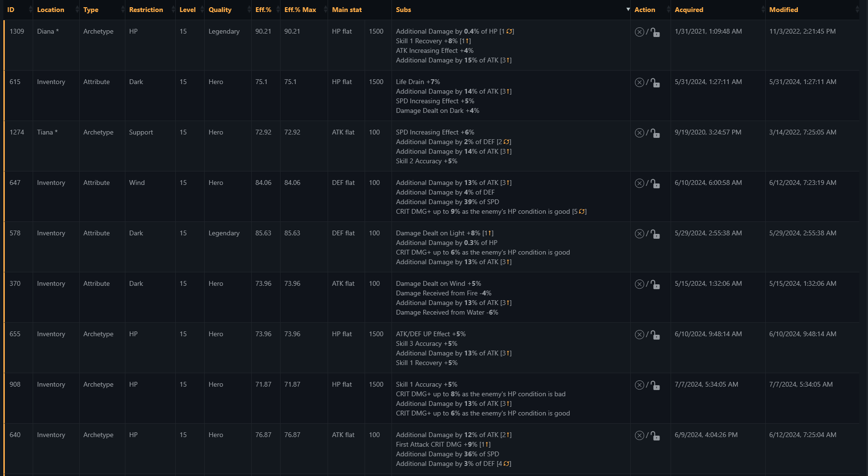
Task: Sort by the Eff.% column arrows
Action: pos(278,10)
